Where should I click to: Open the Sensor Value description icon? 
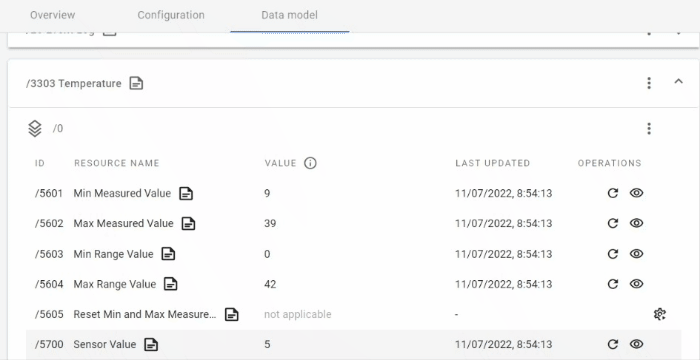[x=151, y=344]
